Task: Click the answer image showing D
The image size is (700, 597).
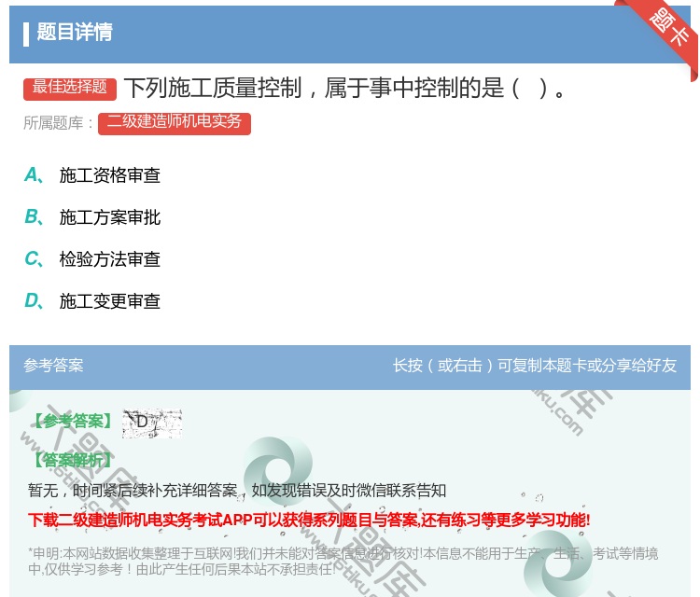Action: [152, 423]
